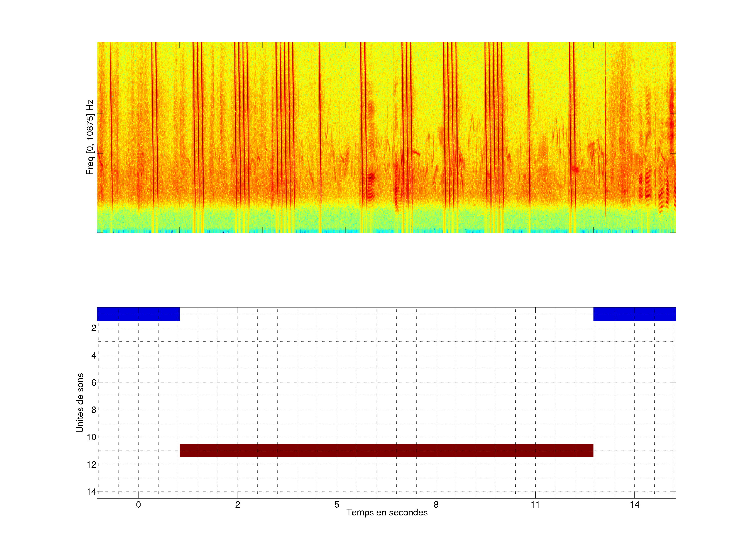The image size is (747, 560).
Task: Click y-axis tick label 6
Action: point(94,382)
